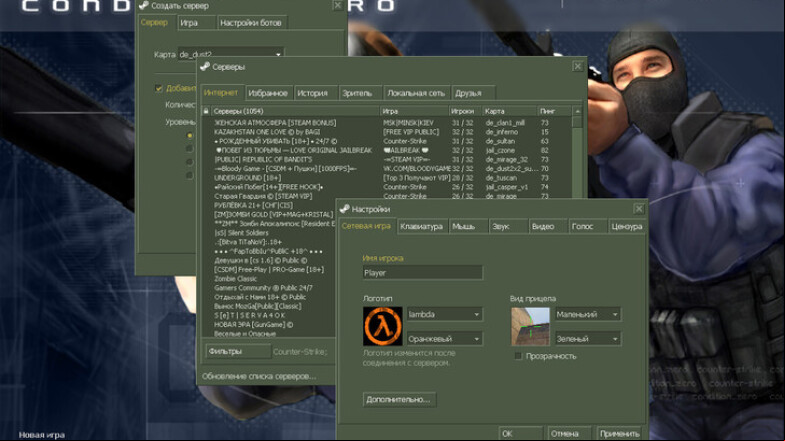Sort by Пинг column header
The width and height of the screenshot is (785, 441).
pos(555,111)
